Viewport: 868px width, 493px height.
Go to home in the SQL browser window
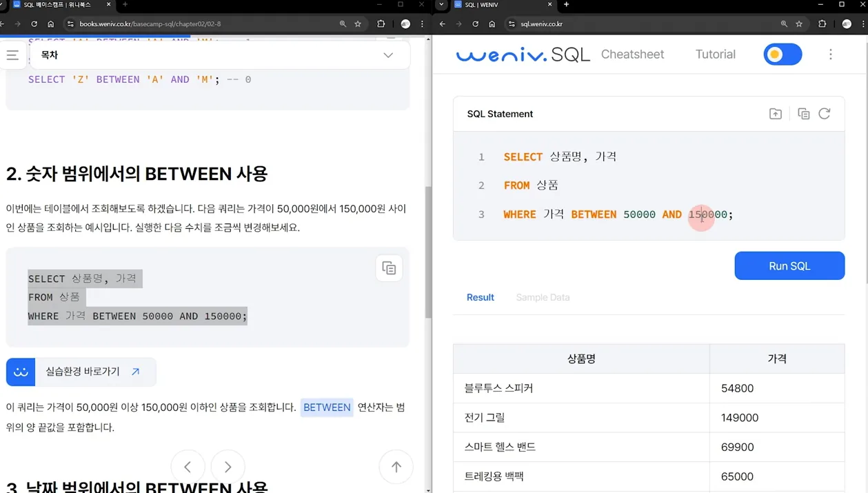[492, 23]
